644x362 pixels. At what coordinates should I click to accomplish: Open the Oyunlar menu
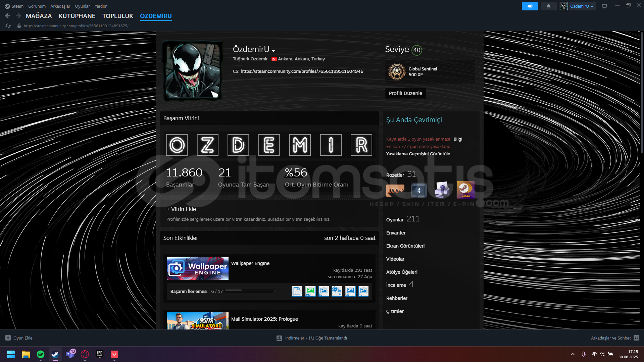point(82,6)
